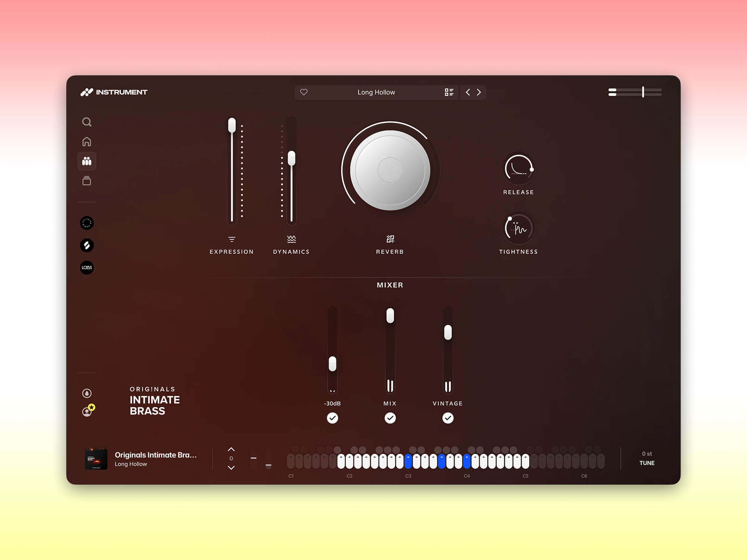Click the Expression filter icon

232,239
